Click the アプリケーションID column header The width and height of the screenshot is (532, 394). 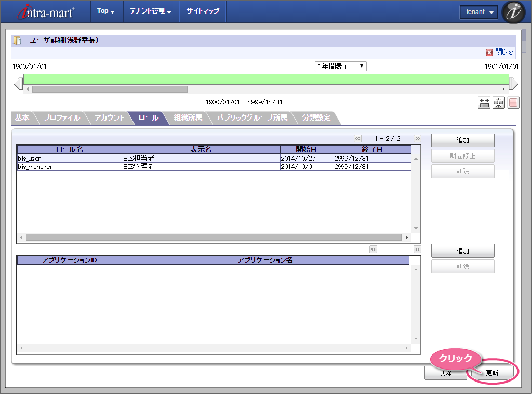pyautogui.click(x=70, y=260)
